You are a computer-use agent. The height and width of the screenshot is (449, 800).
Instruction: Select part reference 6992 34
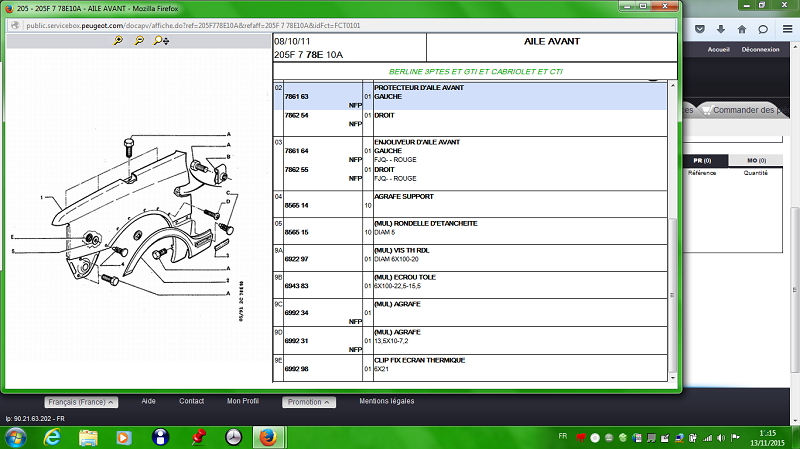[x=296, y=312]
